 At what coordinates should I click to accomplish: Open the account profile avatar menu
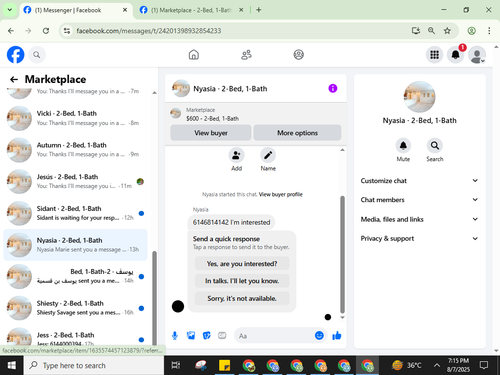(x=477, y=55)
